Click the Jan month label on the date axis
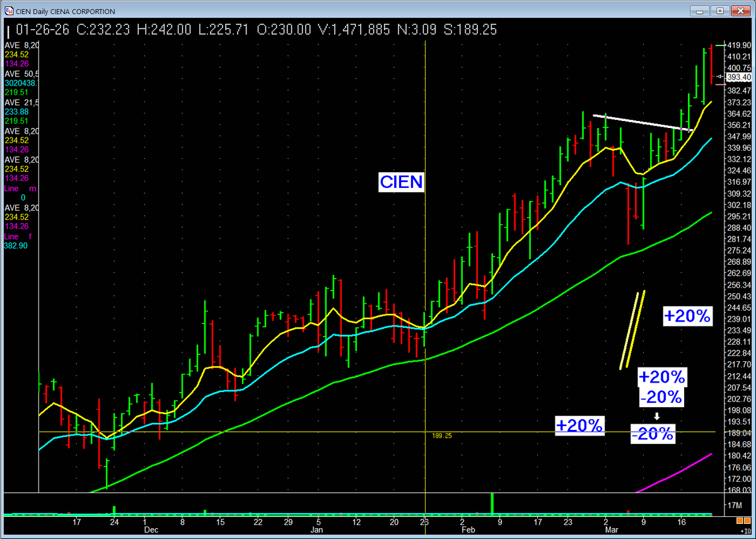756x539 pixels. (x=317, y=530)
